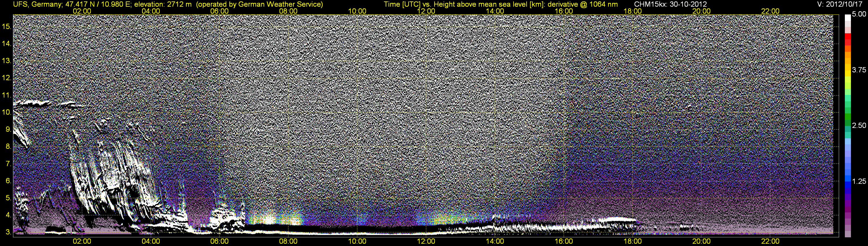The width and height of the screenshot is (868, 246).
Task: Click the 12:00 label on the top time axis
Action: point(426,11)
